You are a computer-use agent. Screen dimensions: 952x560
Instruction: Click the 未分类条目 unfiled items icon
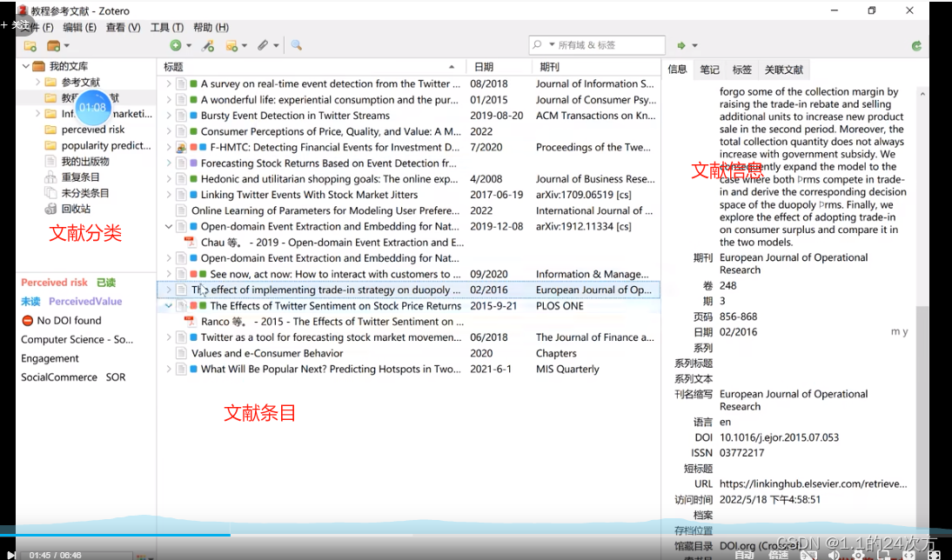click(50, 193)
